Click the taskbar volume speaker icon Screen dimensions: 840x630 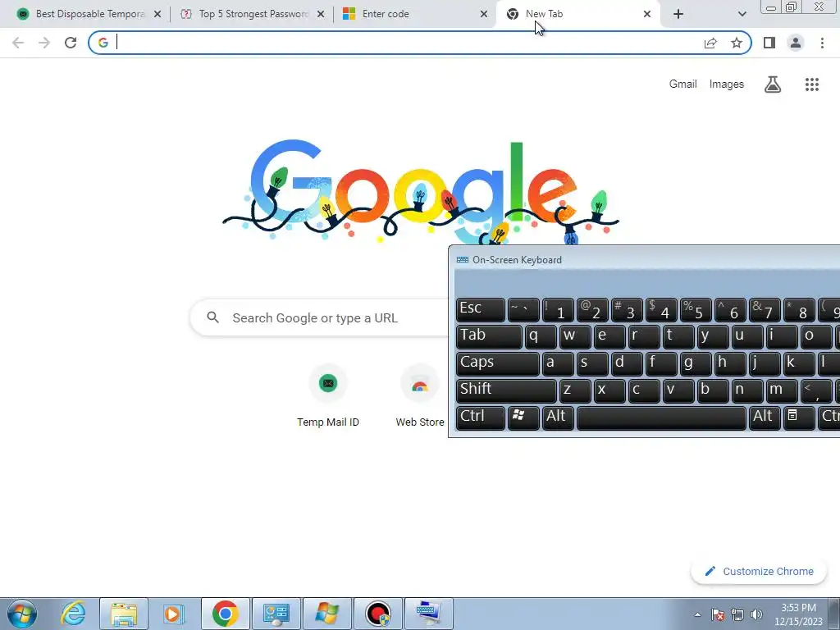tap(756, 614)
